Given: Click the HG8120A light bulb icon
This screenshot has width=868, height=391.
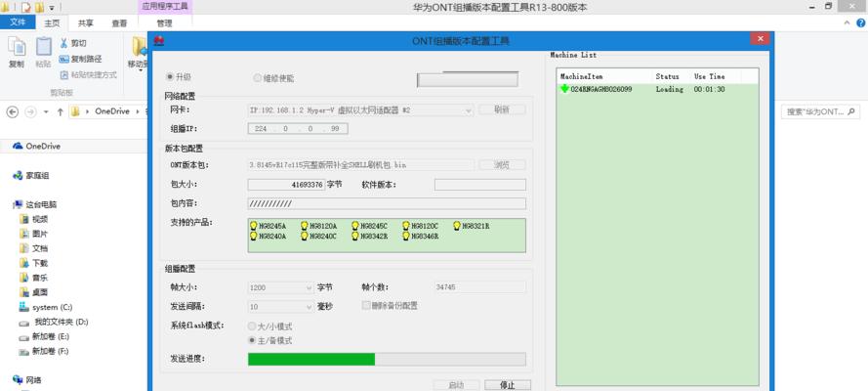Looking at the screenshot, I should pyautogui.click(x=305, y=226).
